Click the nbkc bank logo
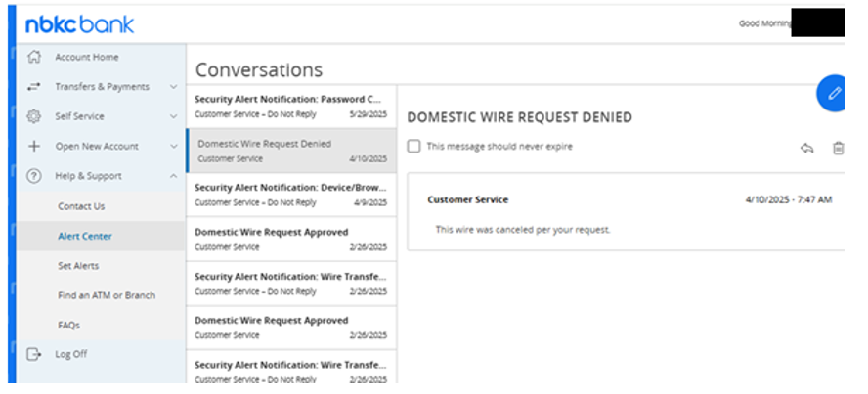 coord(80,24)
